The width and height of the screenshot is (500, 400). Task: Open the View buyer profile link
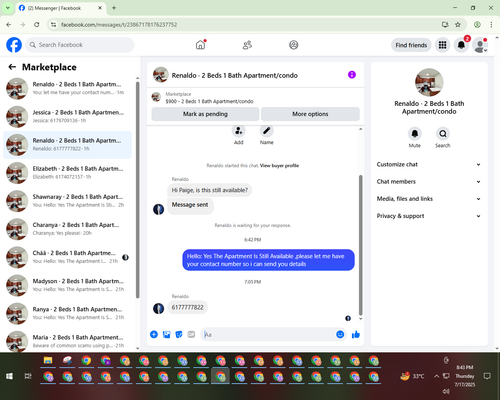click(279, 166)
